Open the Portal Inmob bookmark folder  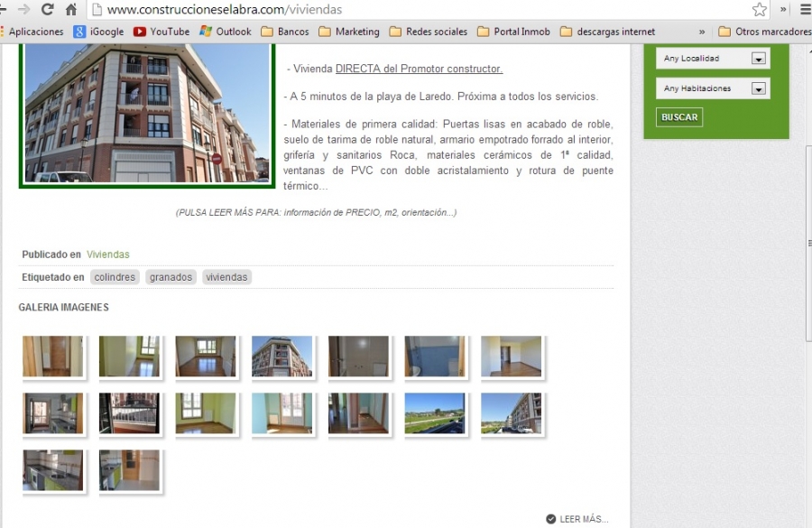click(x=513, y=32)
